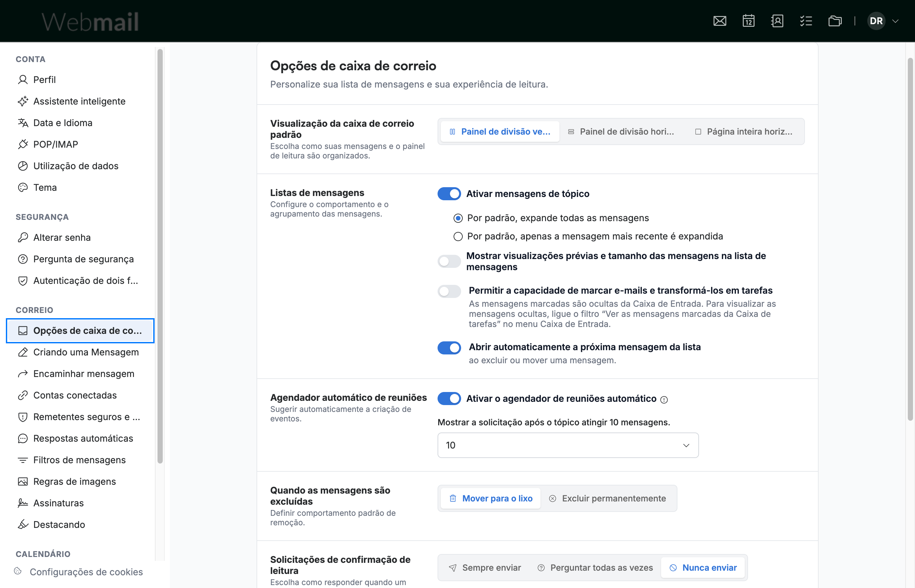Open the tasks checklist icon in header
This screenshot has width=915, height=588.
pos(806,21)
